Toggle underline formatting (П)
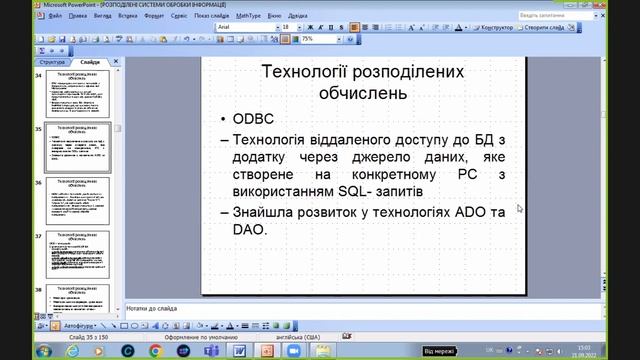Screen dimensions: 640x360 point(331,27)
